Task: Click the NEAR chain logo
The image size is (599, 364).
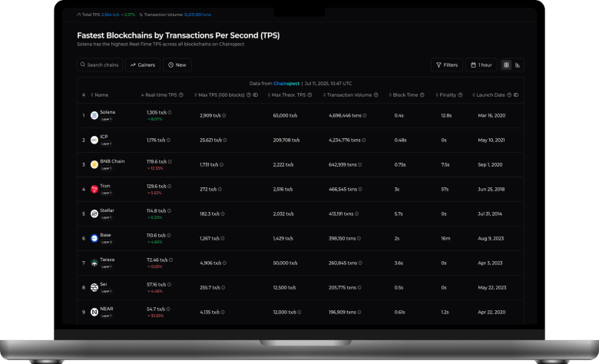Action: pos(94,312)
